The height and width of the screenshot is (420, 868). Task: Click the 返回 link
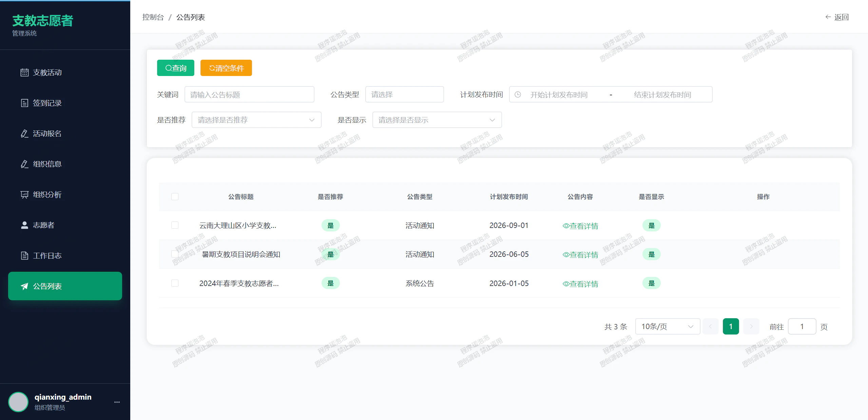tap(837, 17)
